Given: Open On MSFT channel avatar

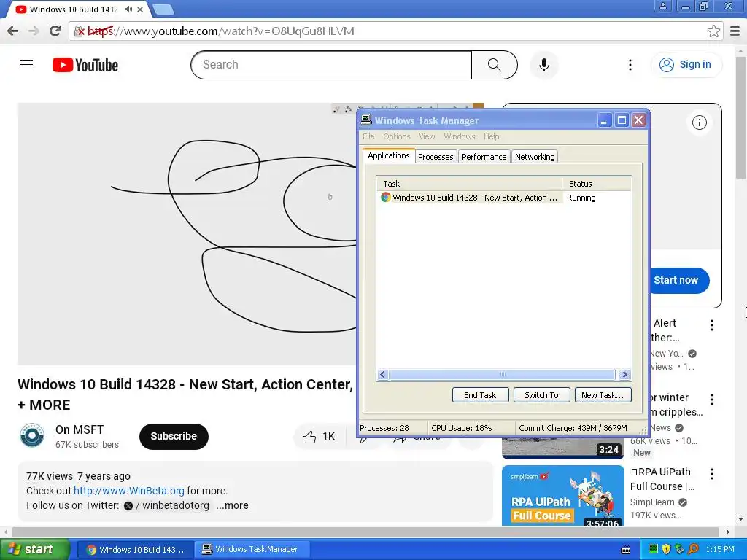Looking at the screenshot, I should (x=32, y=435).
